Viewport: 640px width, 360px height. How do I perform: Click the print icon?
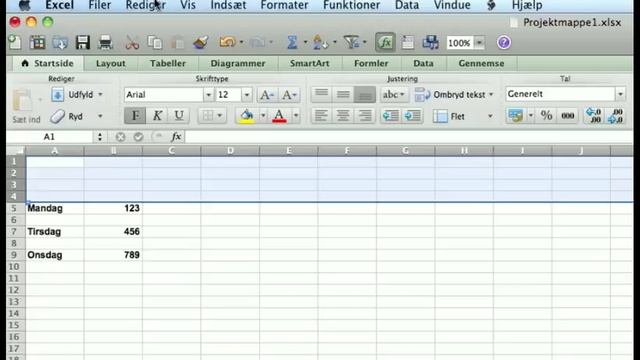click(105, 42)
